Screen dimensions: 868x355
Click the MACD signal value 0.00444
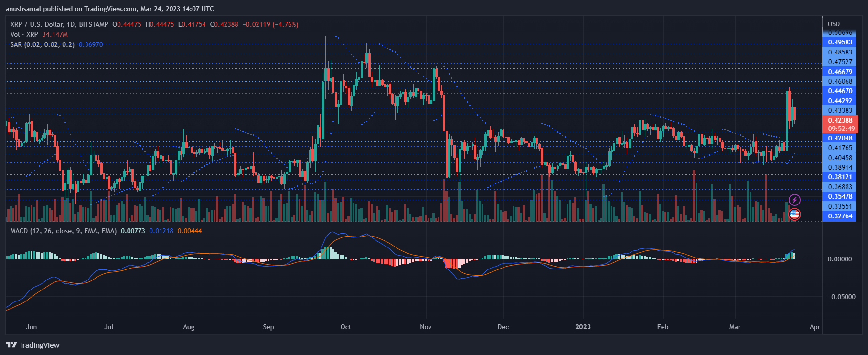pos(190,231)
